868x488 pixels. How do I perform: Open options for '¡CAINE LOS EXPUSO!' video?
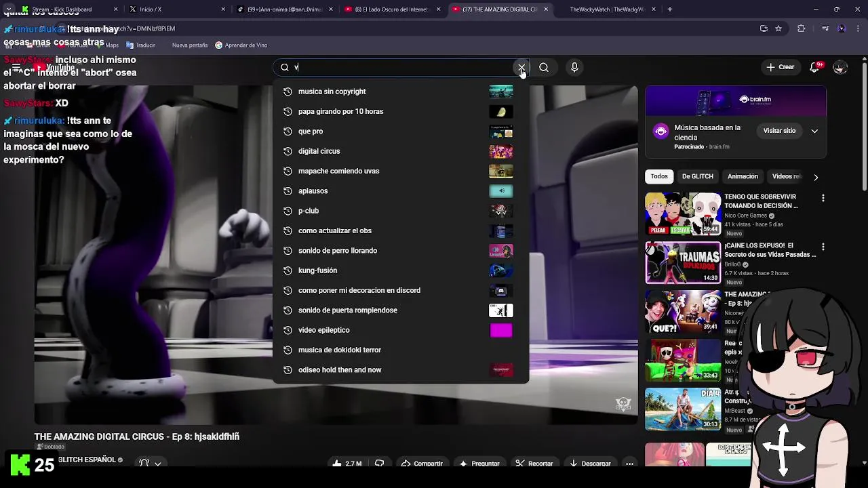[823, 247]
